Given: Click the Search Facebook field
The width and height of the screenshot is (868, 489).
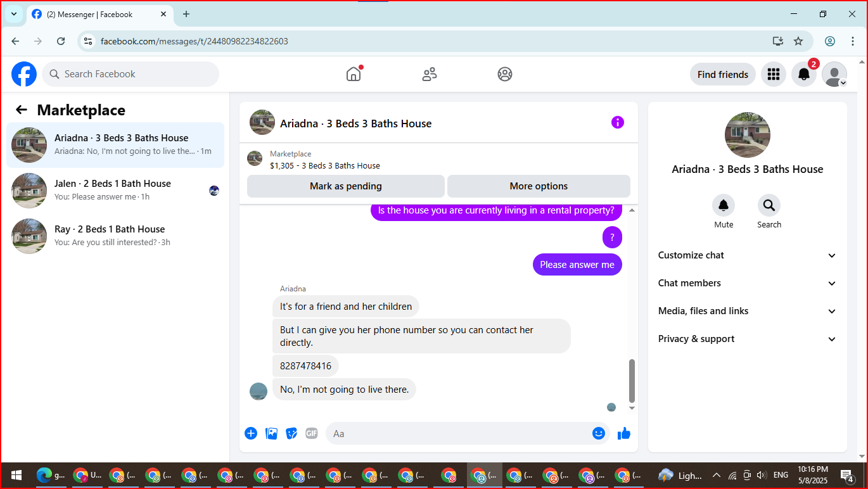Looking at the screenshot, I should [x=131, y=74].
